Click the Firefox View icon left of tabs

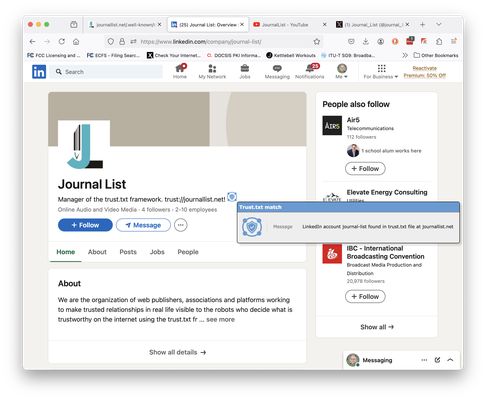pyautogui.click(x=74, y=24)
